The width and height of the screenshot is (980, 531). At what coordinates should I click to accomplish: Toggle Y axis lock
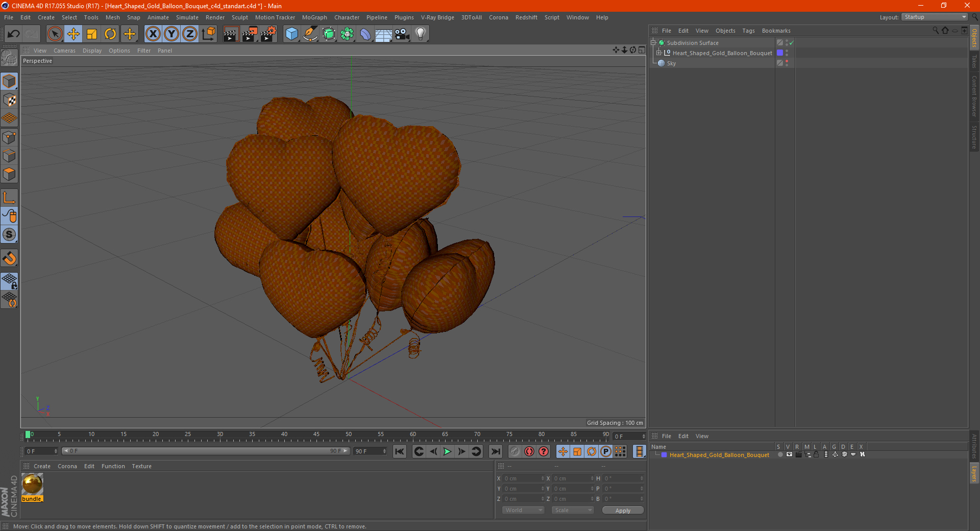(171, 34)
